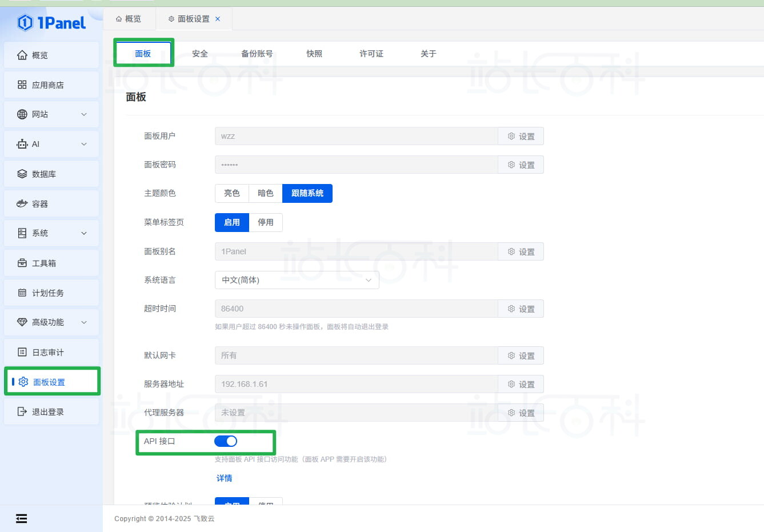Open the 详情 details link under API
Viewport: 764px width, 532px height.
pos(224,478)
